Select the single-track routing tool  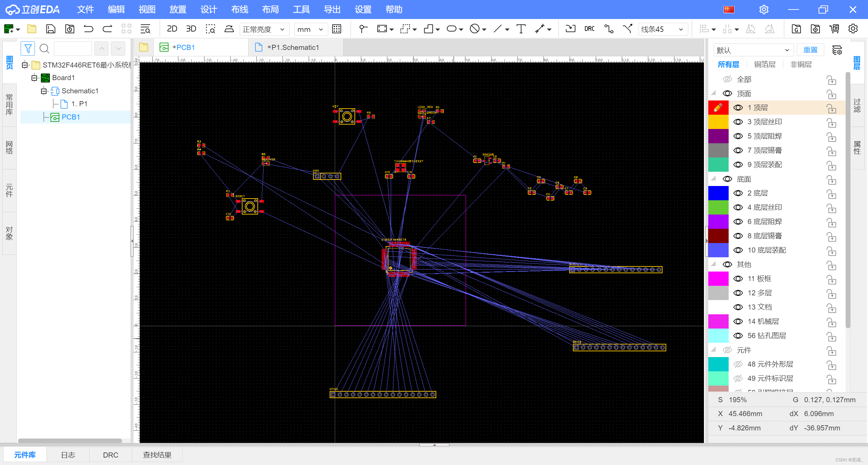tap(609, 29)
